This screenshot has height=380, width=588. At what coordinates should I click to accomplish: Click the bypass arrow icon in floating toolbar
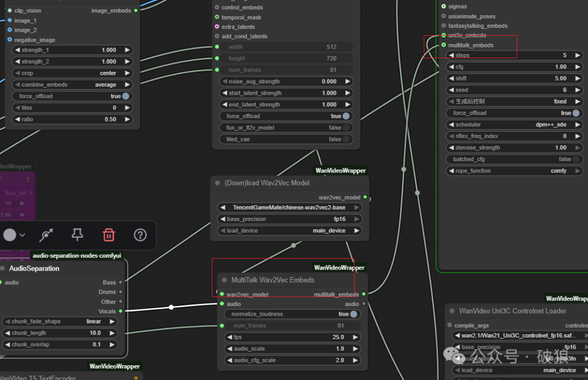pos(46,235)
